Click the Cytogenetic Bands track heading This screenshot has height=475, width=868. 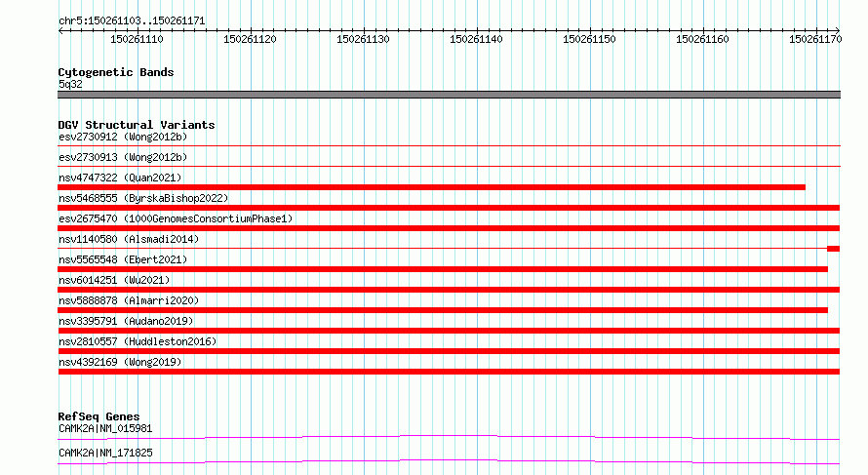tap(116, 72)
